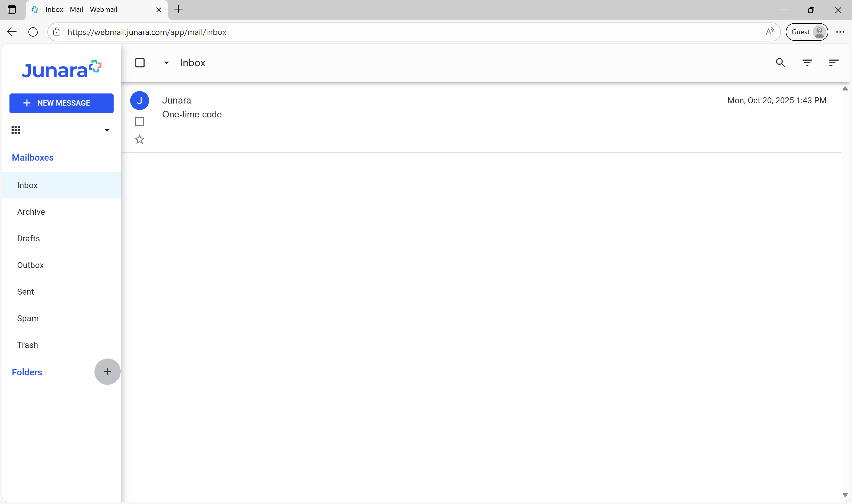
Task: Compose with NEW MESSAGE button
Action: [x=62, y=103]
